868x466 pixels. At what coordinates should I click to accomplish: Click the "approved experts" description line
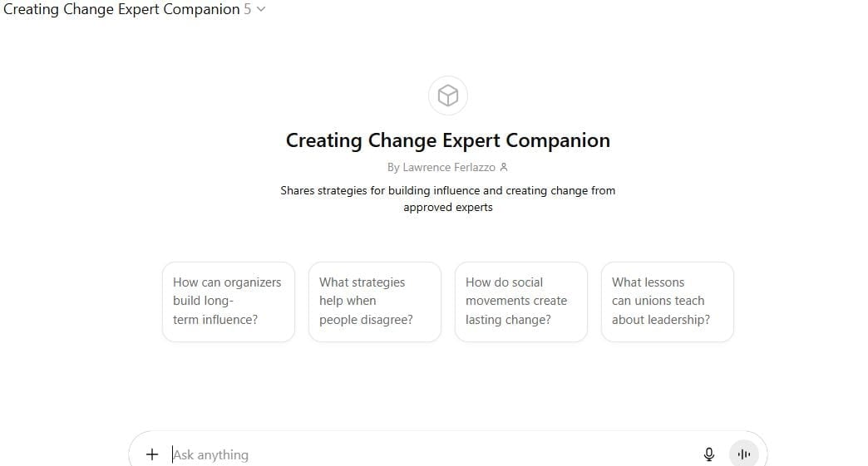[448, 207]
